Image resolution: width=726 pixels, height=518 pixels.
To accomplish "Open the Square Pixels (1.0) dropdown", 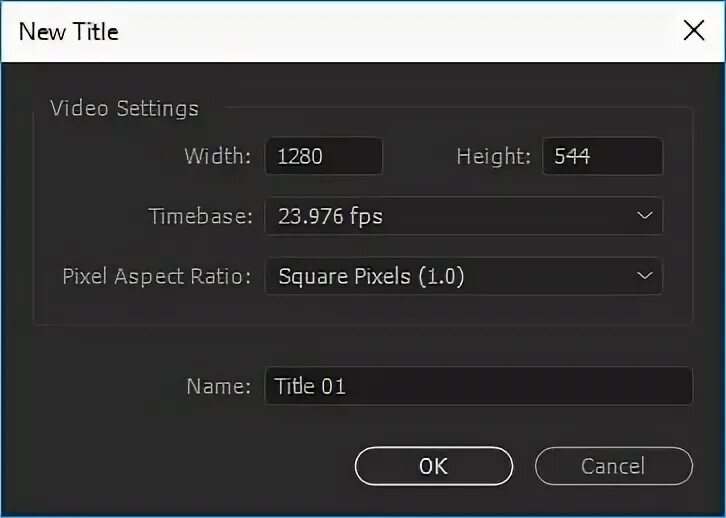I will click(450, 276).
